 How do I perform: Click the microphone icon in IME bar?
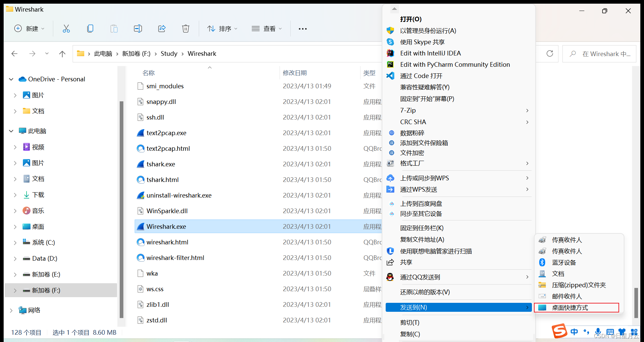click(598, 331)
